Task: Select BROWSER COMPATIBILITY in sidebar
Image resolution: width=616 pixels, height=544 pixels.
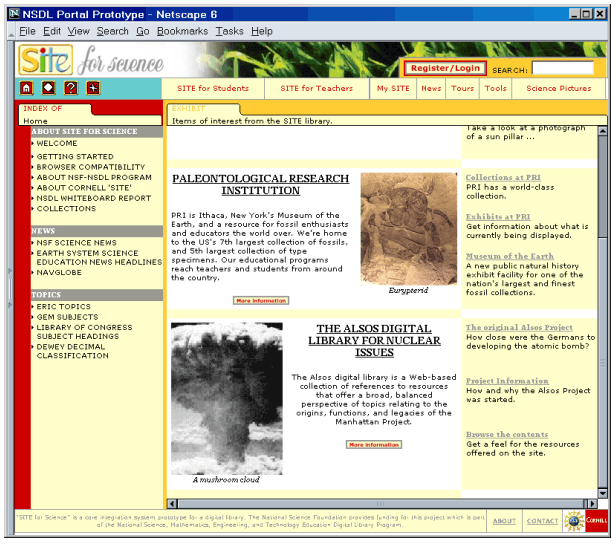Action: 91,167
